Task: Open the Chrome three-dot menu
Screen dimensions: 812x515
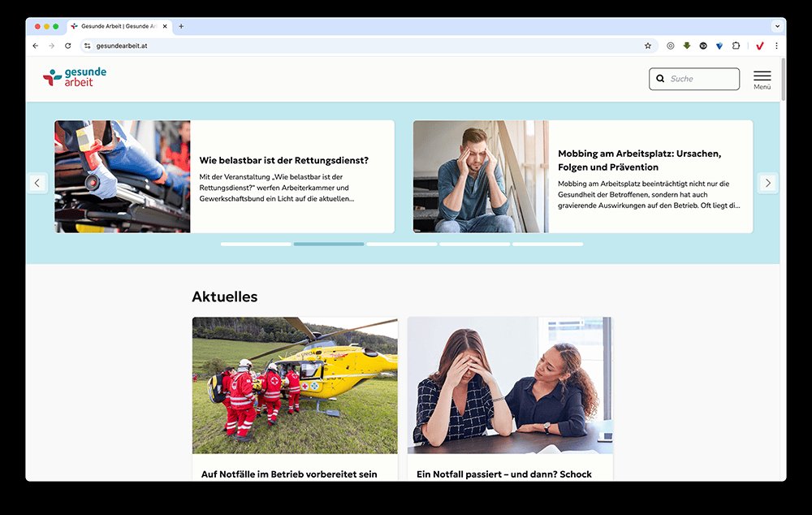Action: point(777,46)
